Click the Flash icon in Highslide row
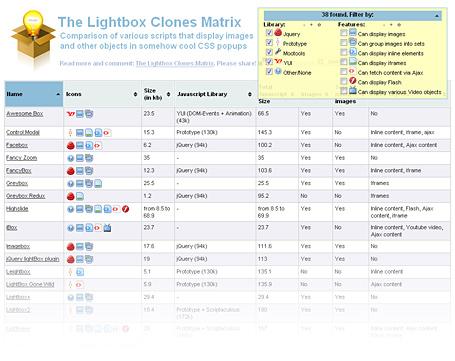The image size is (455, 361). pos(125,209)
